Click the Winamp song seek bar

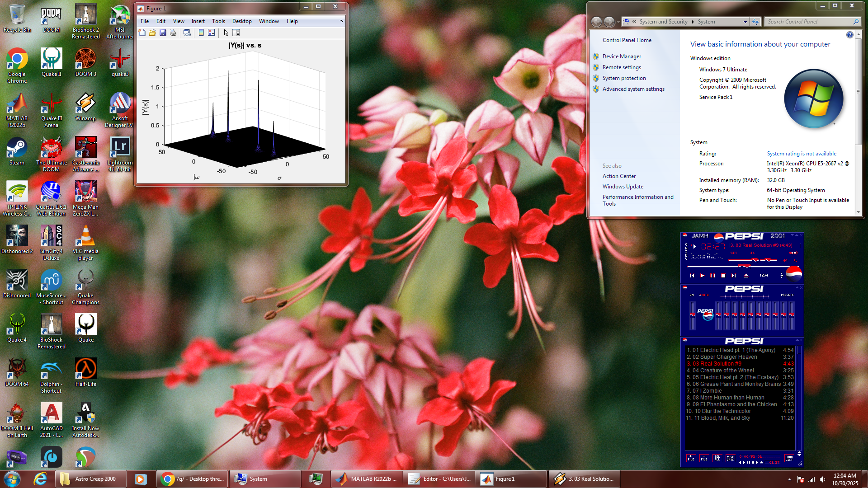click(x=723, y=267)
